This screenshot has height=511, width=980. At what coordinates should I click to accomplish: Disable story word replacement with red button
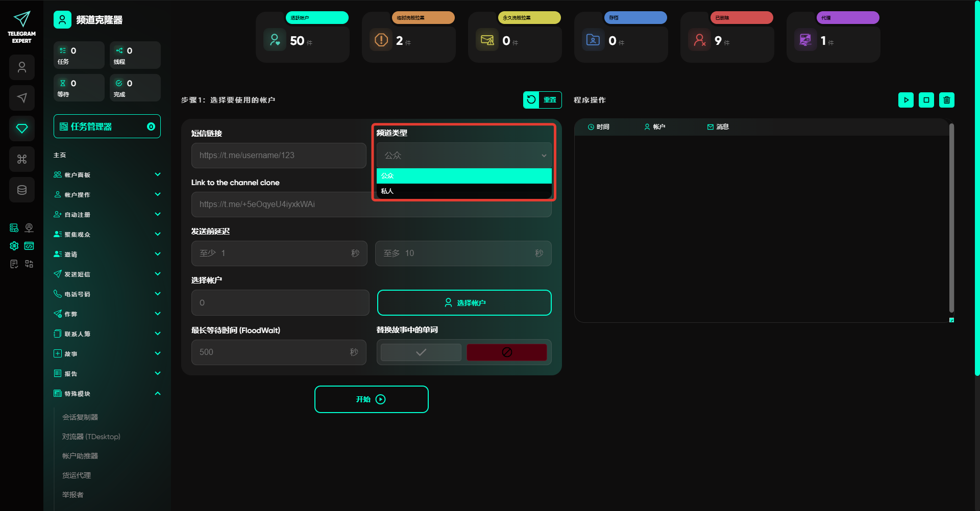[x=506, y=352]
